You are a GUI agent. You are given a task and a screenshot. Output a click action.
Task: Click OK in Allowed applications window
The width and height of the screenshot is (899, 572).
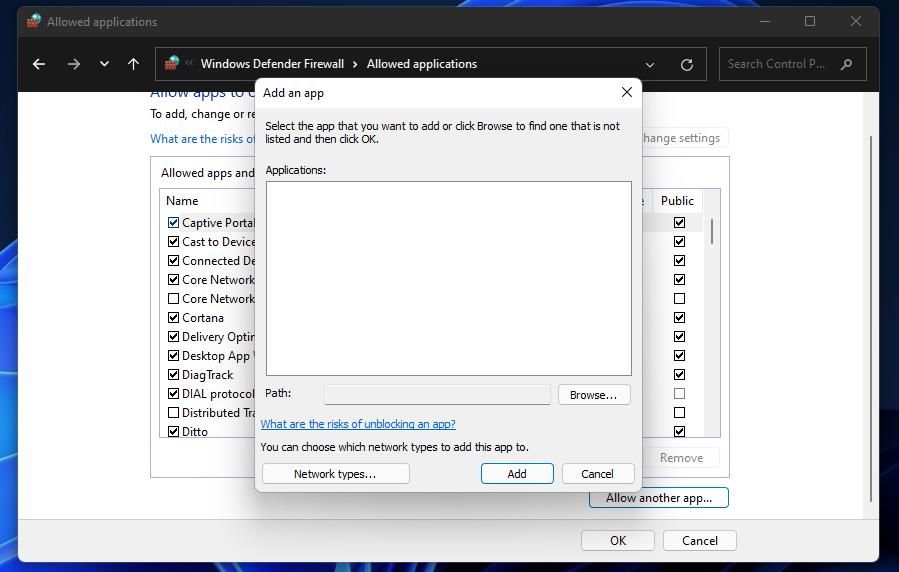[x=618, y=540]
